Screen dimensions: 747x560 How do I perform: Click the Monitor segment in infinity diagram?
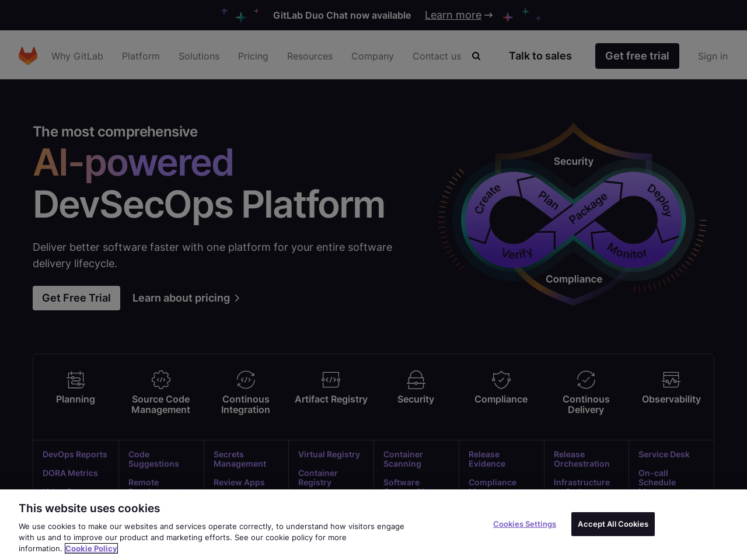[x=627, y=251]
